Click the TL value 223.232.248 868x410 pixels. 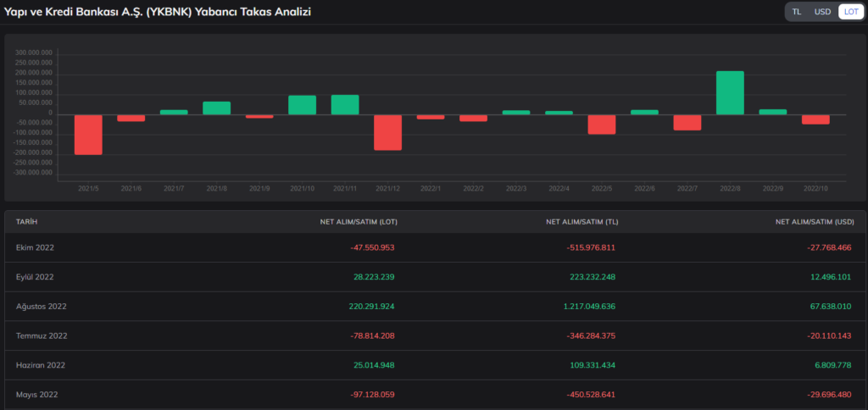(593, 277)
